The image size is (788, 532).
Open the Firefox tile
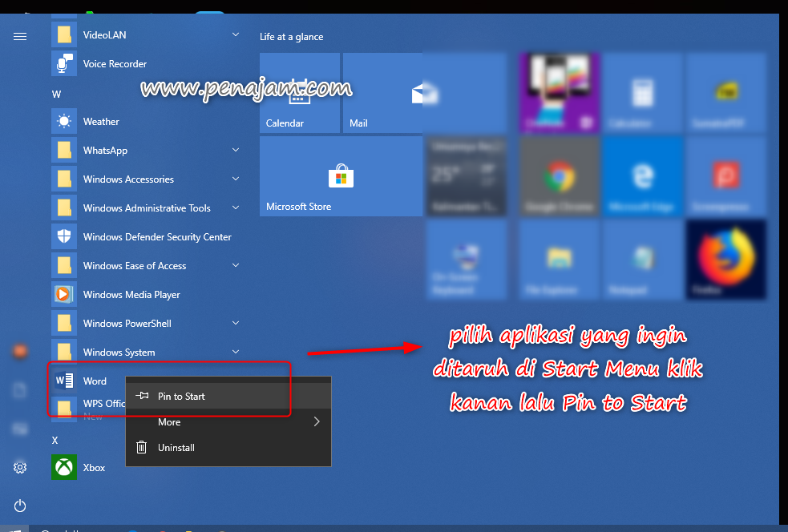pyautogui.click(x=725, y=260)
